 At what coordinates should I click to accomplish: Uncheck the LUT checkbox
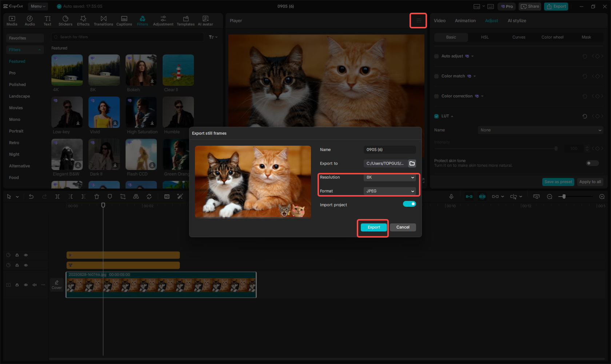[x=436, y=116]
